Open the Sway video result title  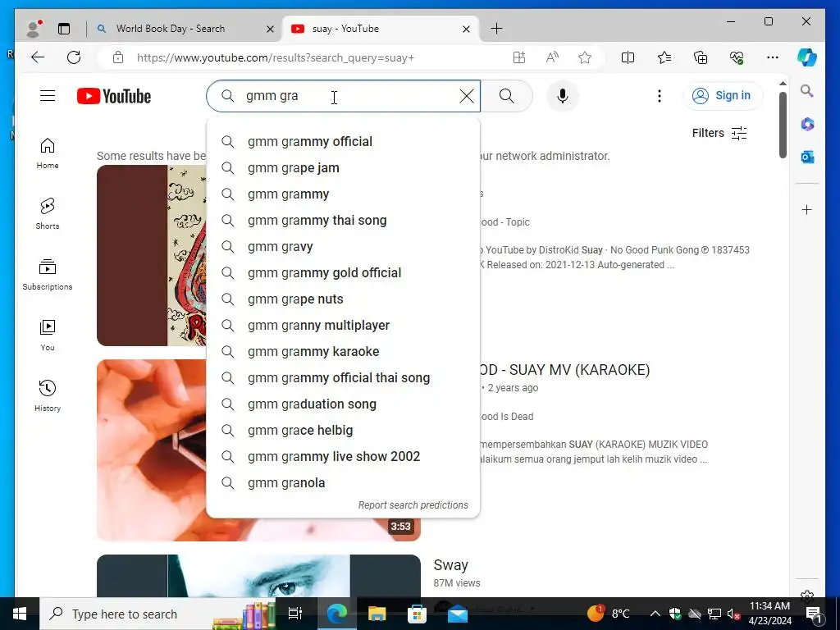coord(450,565)
